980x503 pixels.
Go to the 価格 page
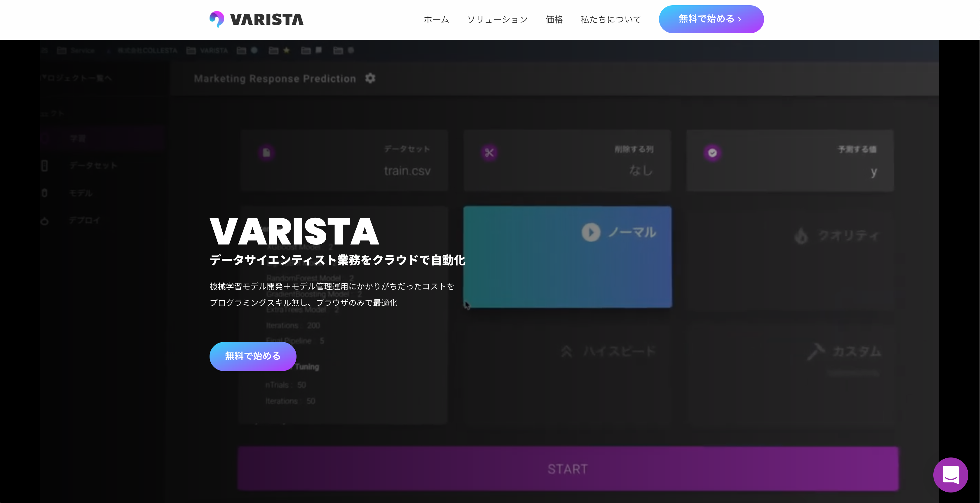tap(554, 19)
